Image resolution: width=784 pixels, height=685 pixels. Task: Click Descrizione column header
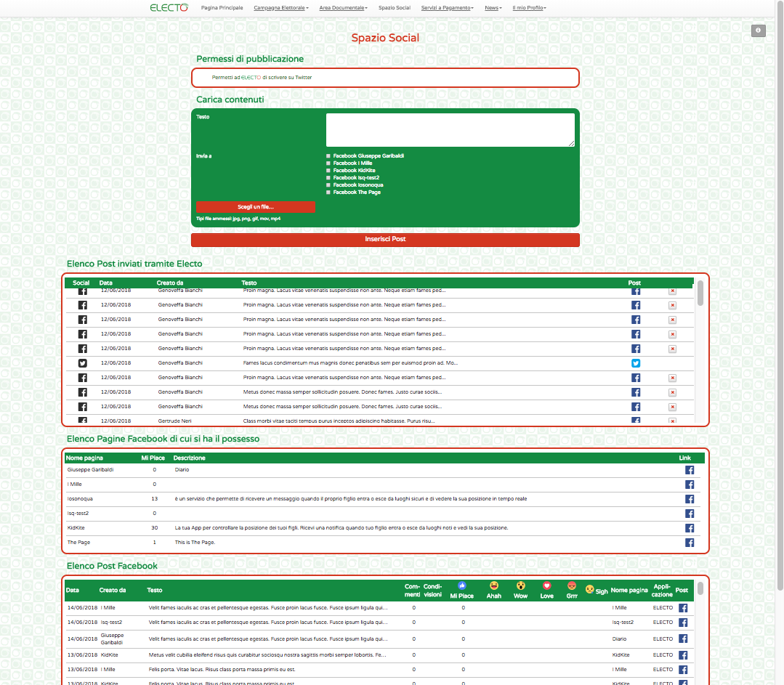click(x=190, y=458)
